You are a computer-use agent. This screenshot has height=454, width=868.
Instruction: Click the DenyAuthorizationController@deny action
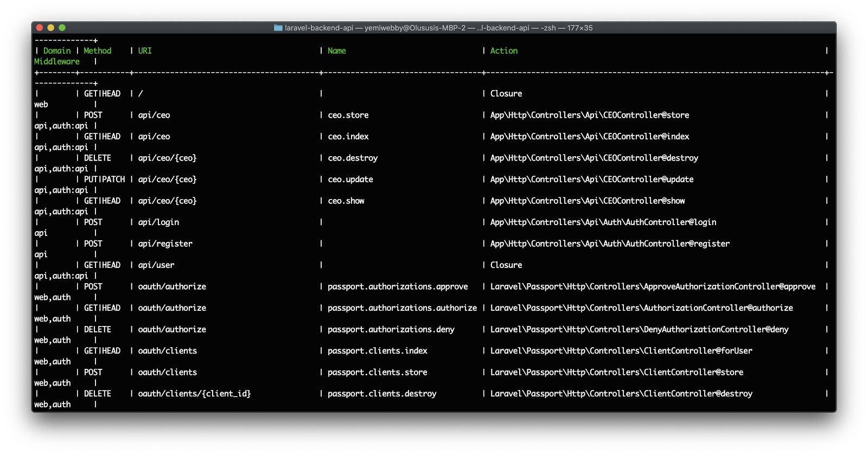[640, 329]
